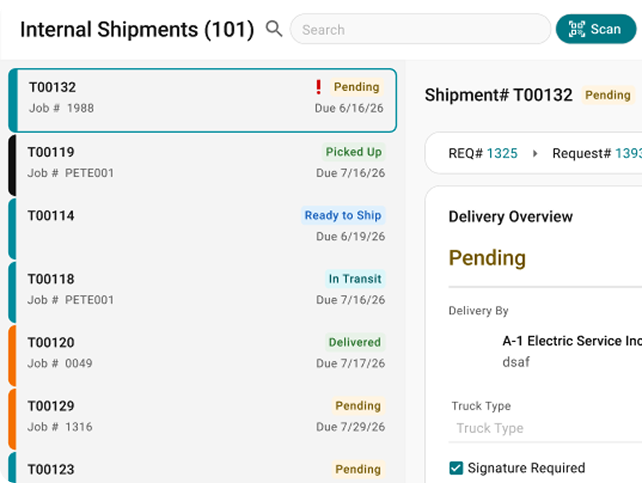The height and width of the screenshot is (483, 642).
Task: Open REQ# 1325 link
Action: pos(502,153)
